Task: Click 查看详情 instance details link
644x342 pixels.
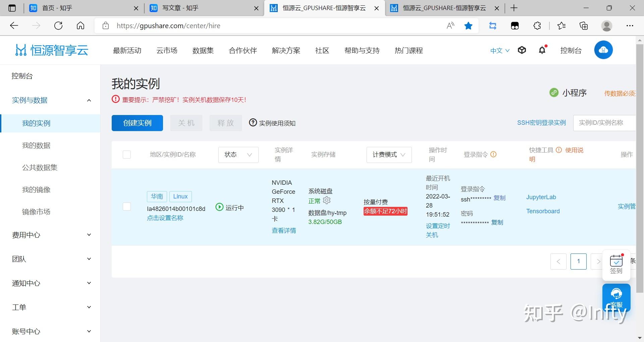Action: click(284, 230)
